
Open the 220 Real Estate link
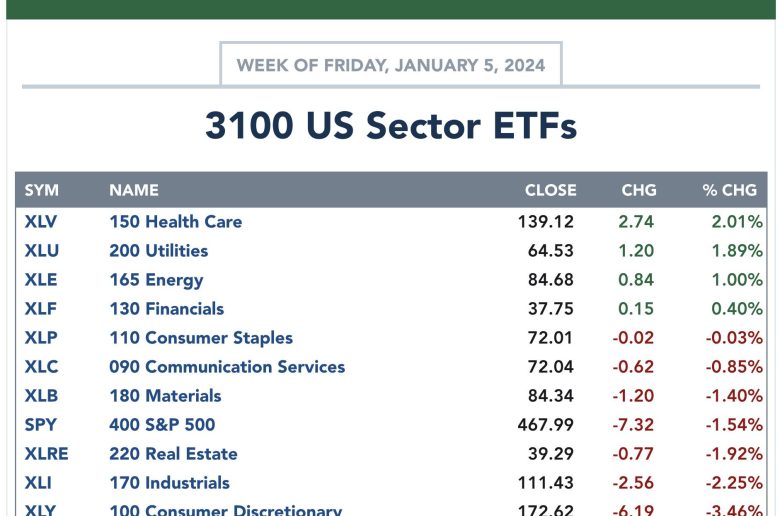[x=173, y=454]
